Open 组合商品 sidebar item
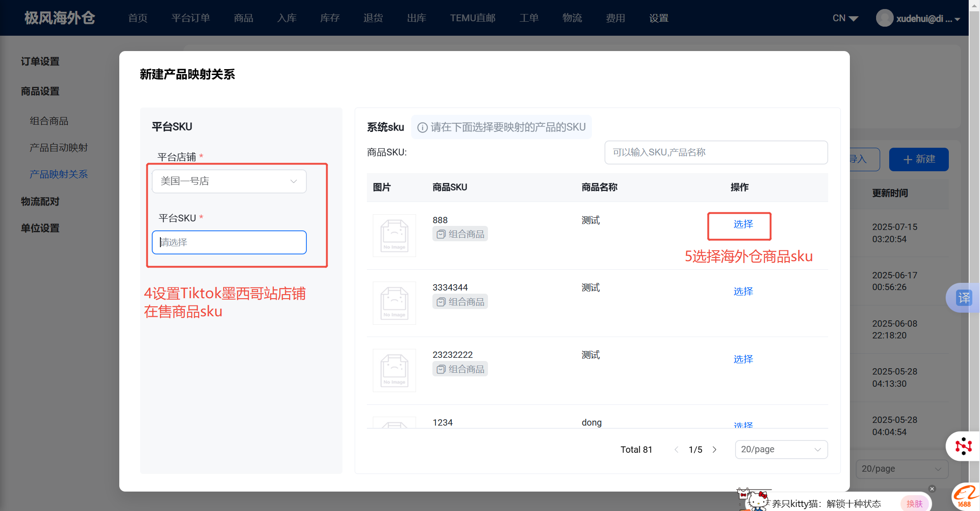The height and width of the screenshot is (511, 980). click(x=49, y=121)
